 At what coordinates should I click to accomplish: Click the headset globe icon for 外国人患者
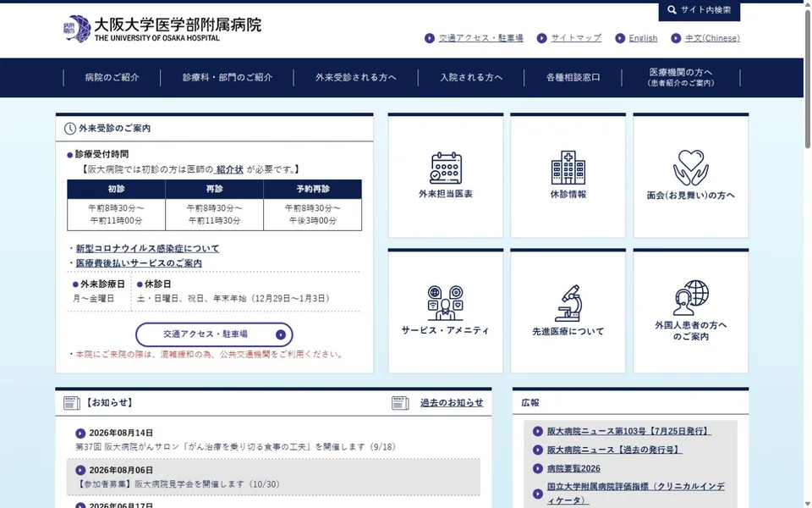(691, 297)
